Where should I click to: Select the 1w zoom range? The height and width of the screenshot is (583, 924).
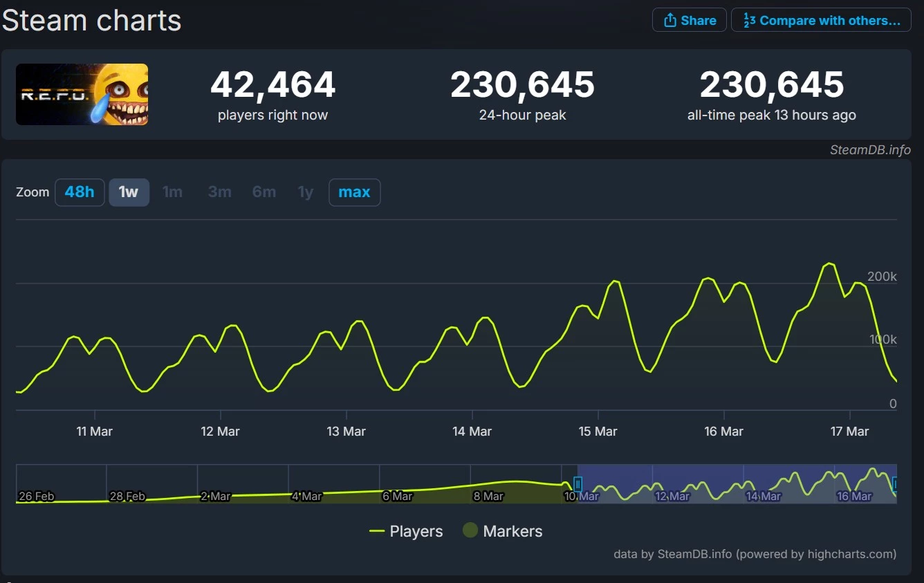pyautogui.click(x=129, y=192)
